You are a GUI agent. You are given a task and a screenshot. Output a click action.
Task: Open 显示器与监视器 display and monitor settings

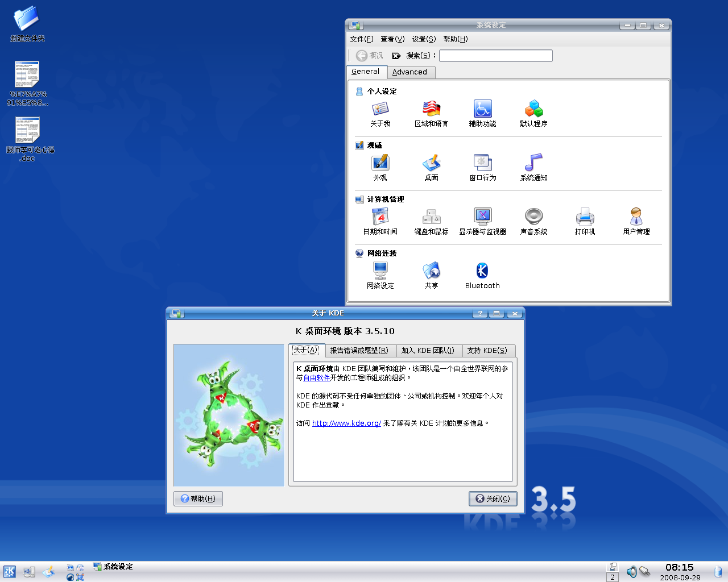tap(482, 222)
